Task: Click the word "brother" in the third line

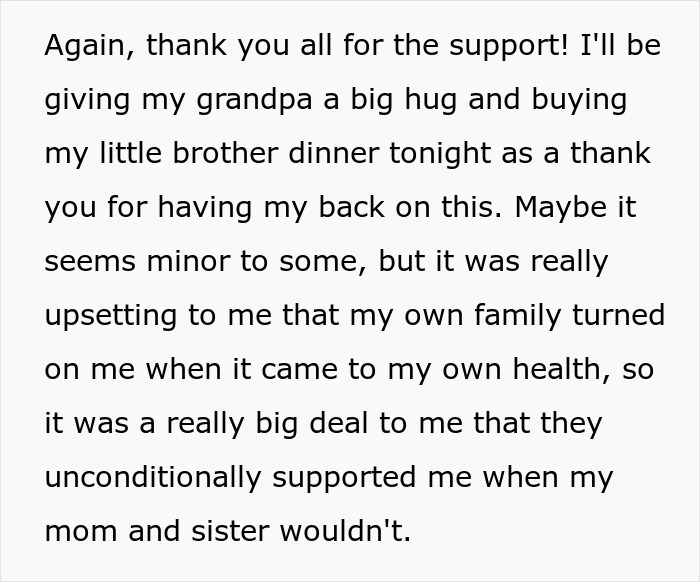Action: tap(225, 153)
